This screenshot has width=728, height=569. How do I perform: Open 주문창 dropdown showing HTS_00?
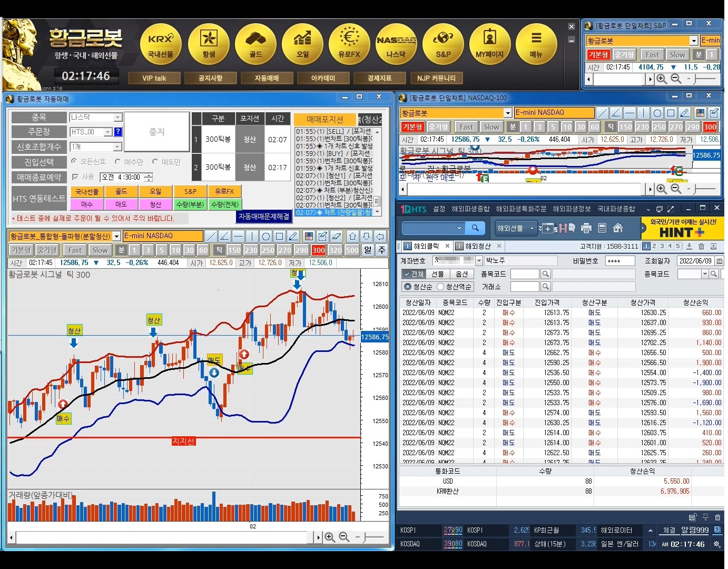[108, 132]
